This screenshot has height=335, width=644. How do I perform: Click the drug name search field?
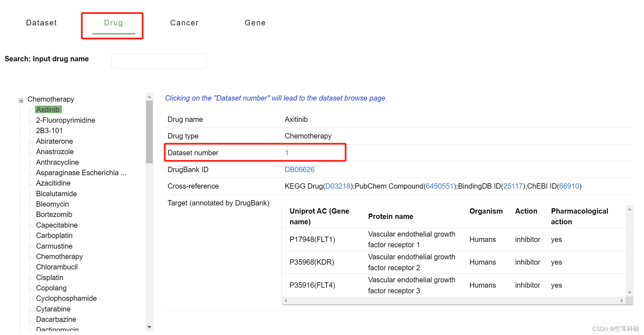coord(159,61)
